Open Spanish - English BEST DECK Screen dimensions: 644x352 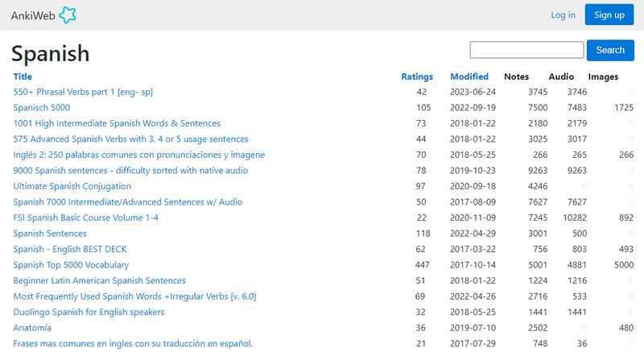point(70,250)
